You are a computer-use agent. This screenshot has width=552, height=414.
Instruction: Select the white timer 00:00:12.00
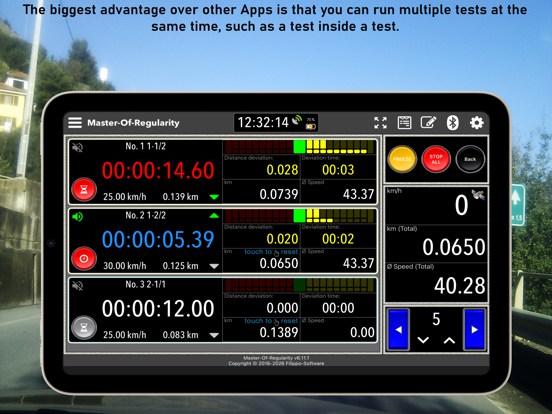(x=158, y=309)
